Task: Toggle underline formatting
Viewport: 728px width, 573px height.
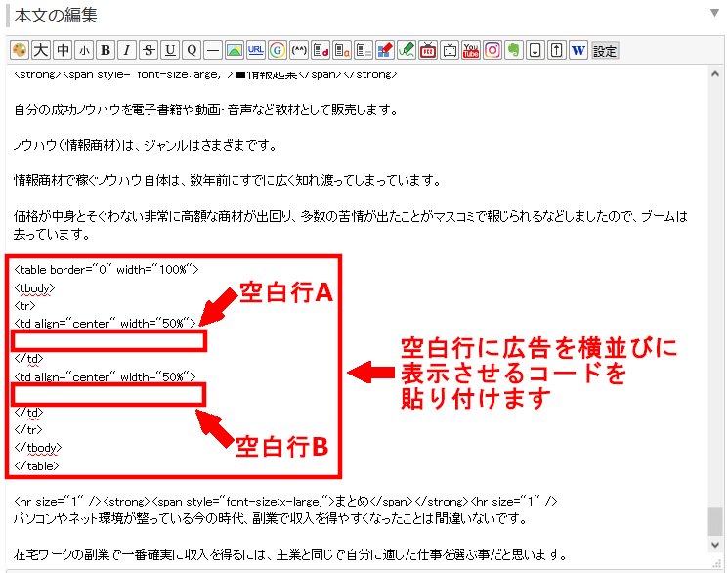Action: point(170,50)
